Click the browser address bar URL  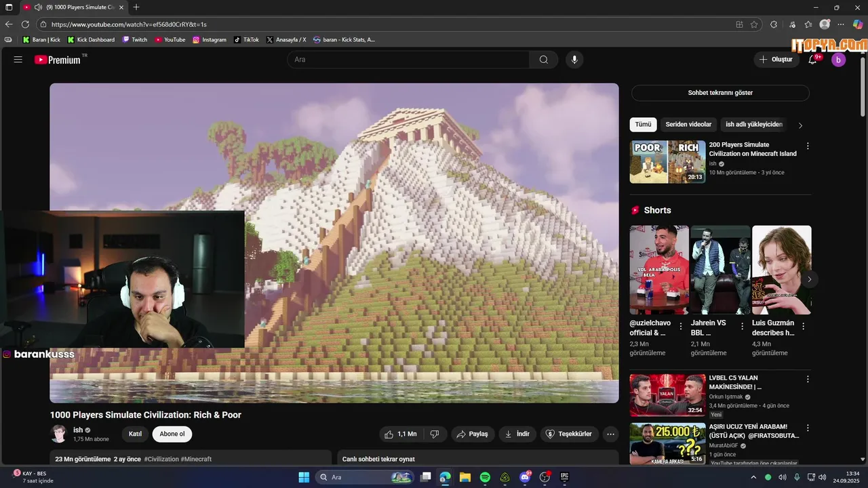coord(129,24)
